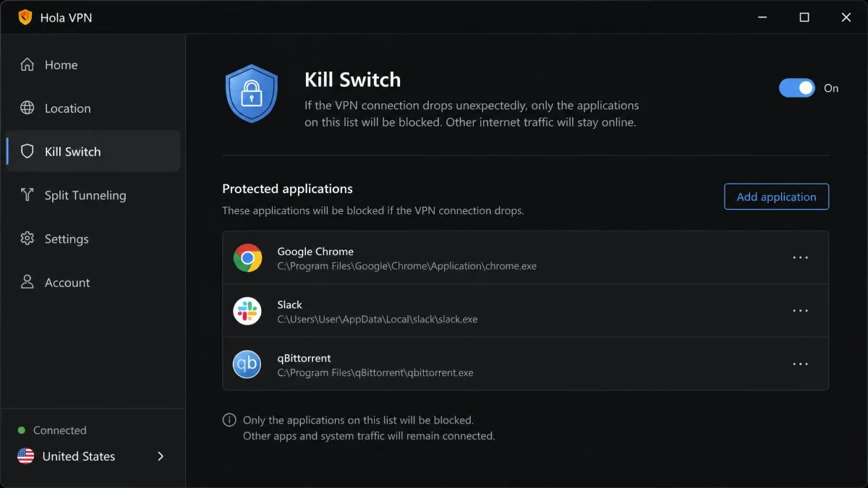Click the chrome.exe file path text
868x488 pixels.
click(x=407, y=266)
